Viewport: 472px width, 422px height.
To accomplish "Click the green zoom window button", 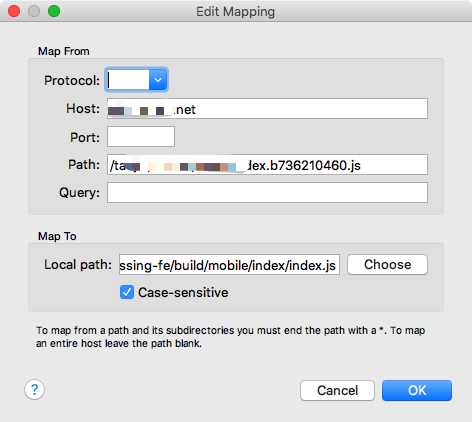I will coord(54,11).
